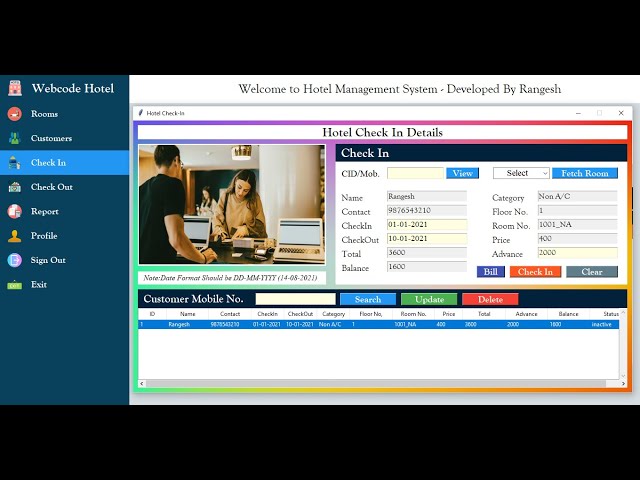Click the CheckIn date field 01-01-2021
This screenshot has height=480, width=640.
(x=427, y=224)
